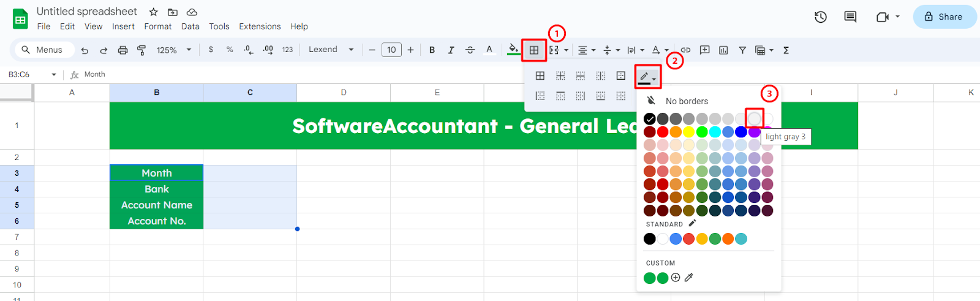Apply all borders
This screenshot has width=980, height=301.
[540, 76]
